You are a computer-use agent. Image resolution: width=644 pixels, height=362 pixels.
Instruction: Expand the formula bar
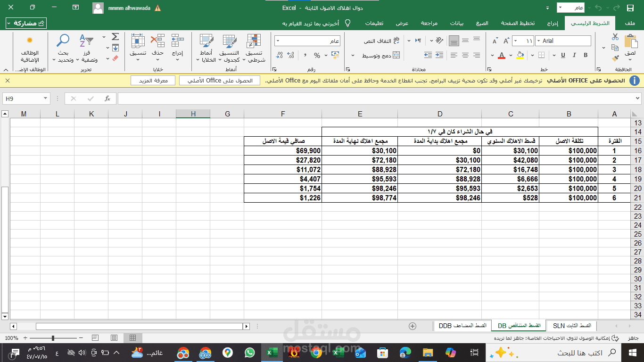tap(638, 99)
